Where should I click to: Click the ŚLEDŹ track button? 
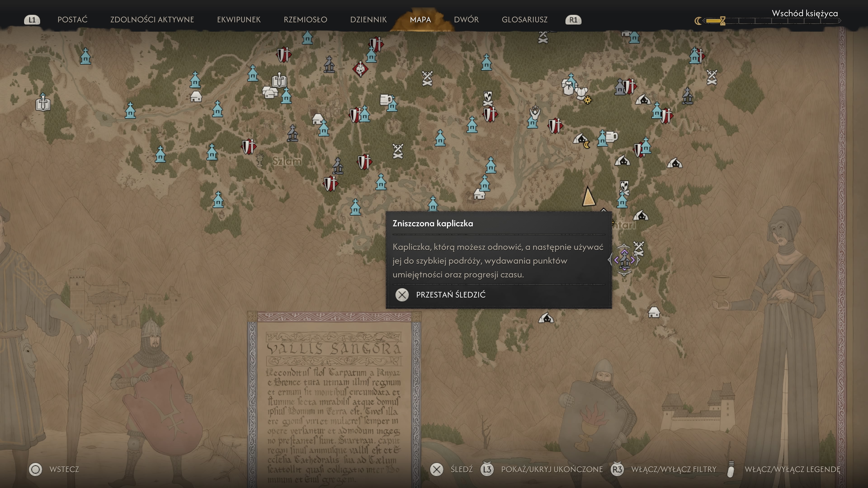(451, 469)
